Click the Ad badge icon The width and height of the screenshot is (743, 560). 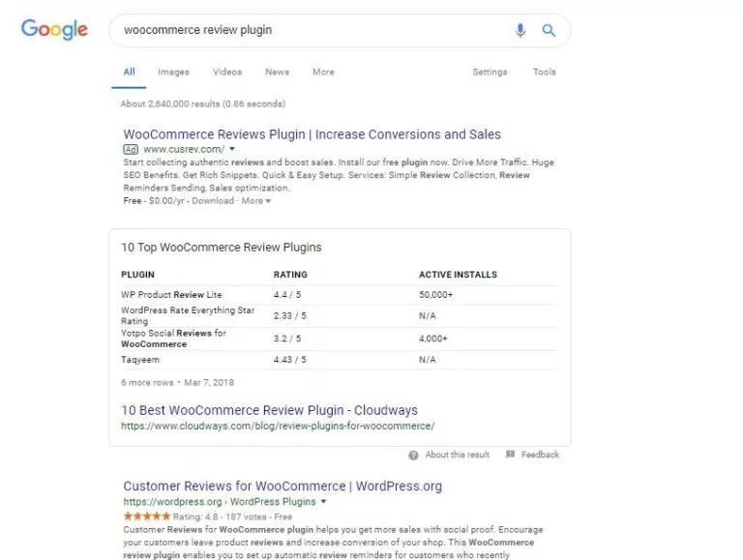(131, 149)
